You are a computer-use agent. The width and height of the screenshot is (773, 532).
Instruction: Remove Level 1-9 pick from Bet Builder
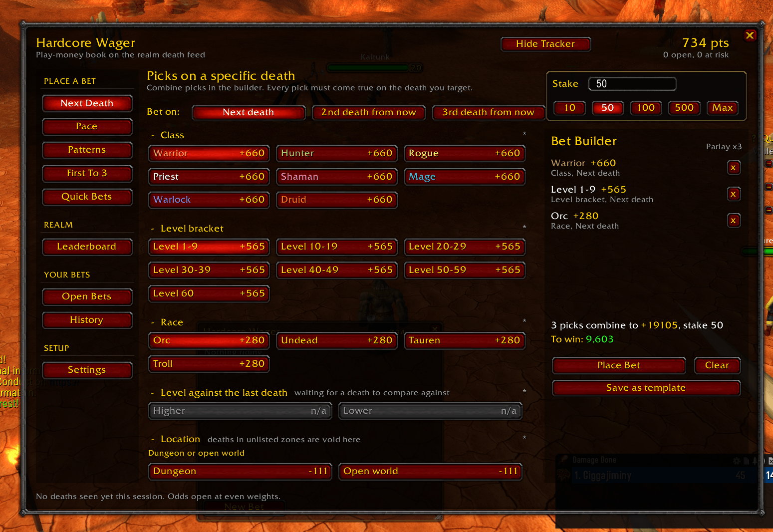[x=733, y=194]
